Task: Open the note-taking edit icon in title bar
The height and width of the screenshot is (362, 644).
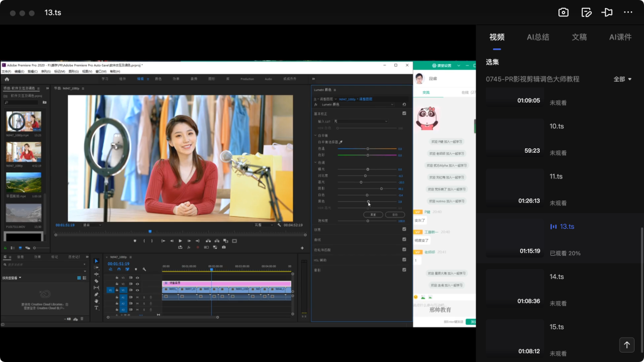Action: coord(586,13)
